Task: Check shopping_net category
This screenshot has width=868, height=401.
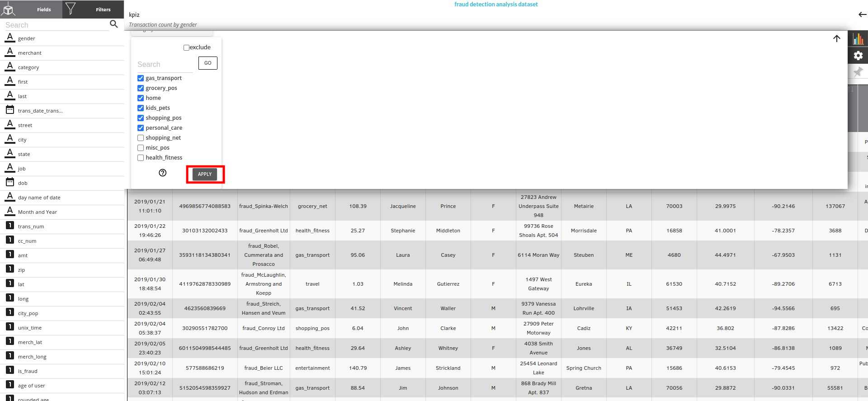Action: (x=141, y=138)
